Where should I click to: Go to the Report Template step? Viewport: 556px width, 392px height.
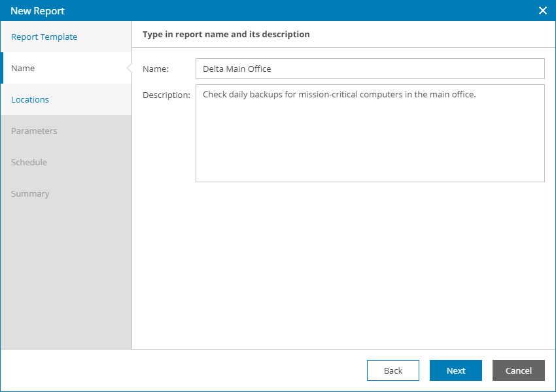[x=44, y=37]
